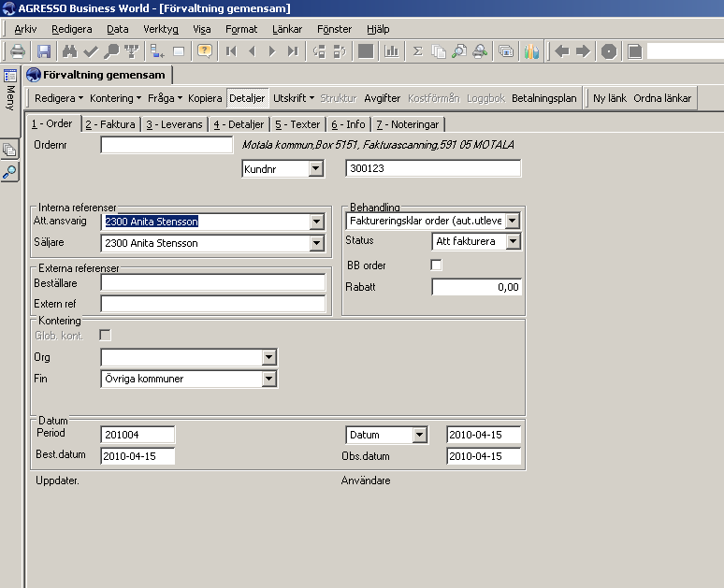Click the insert row toolbar icon

pyautogui.click(x=157, y=50)
